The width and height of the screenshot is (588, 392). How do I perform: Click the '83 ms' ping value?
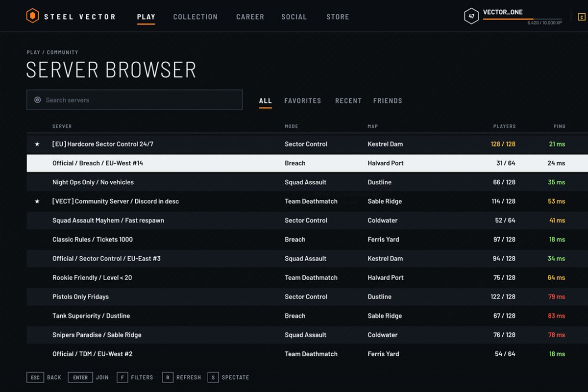[557, 316]
